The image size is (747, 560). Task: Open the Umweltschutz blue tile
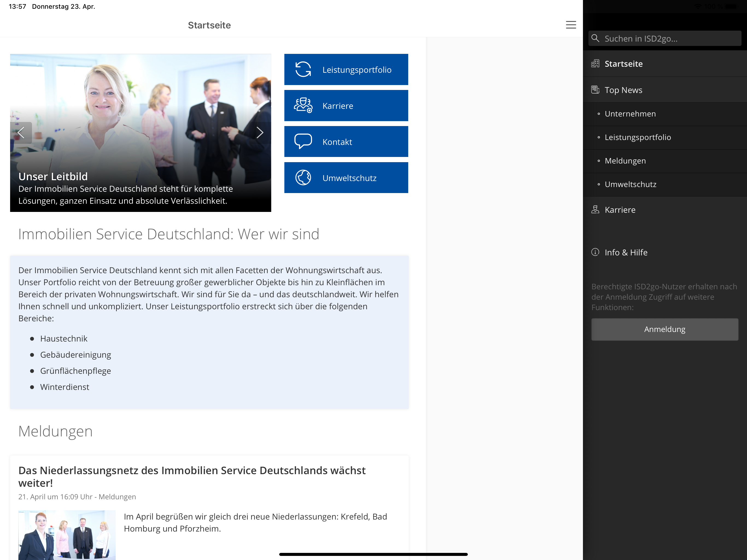pyautogui.click(x=346, y=178)
